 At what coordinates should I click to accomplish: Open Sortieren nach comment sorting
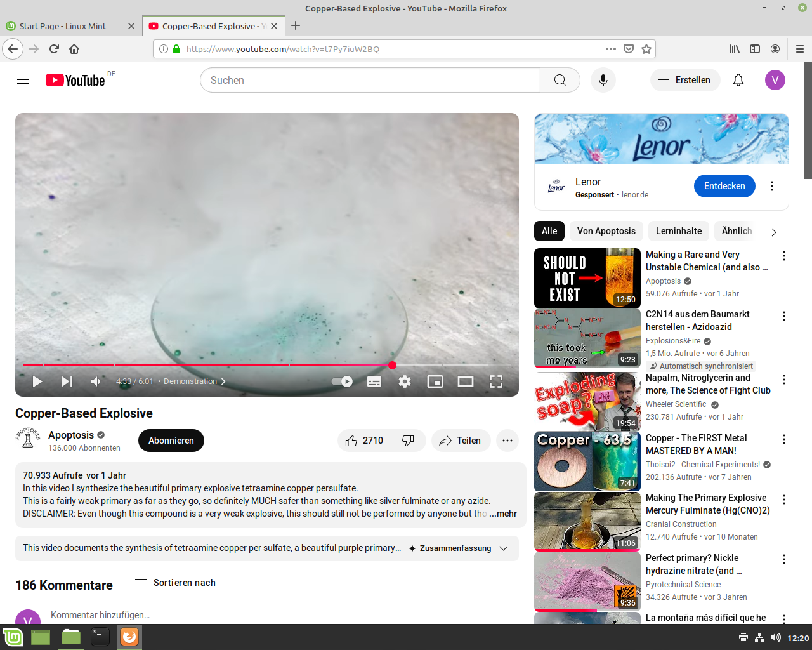click(175, 583)
